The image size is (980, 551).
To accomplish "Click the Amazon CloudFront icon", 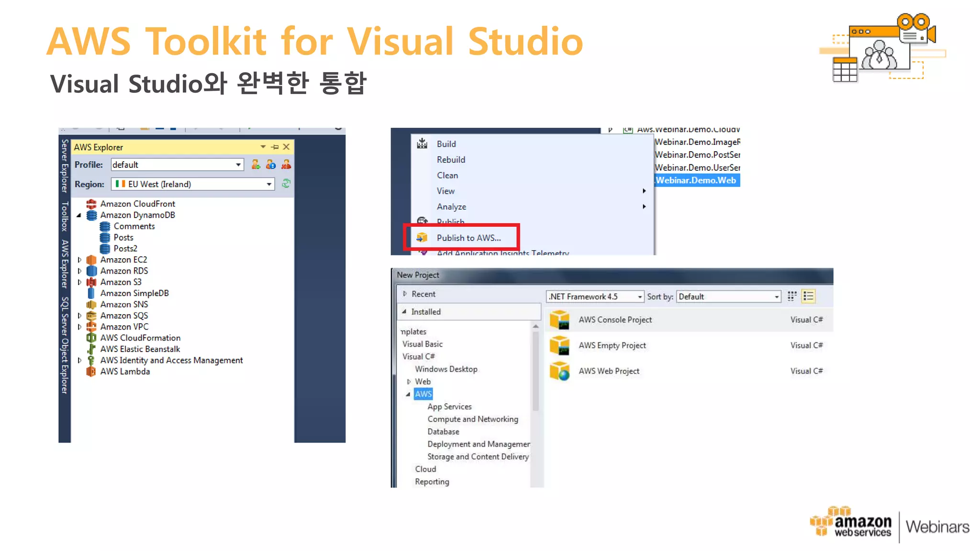I will pyautogui.click(x=91, y=204).
